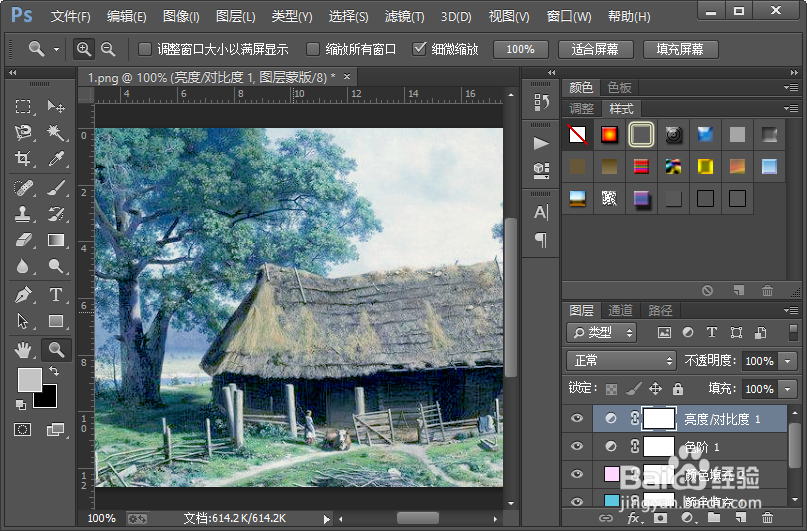807x531 pixels.
Task: Open the Paragraph panel icon
Action: click(541, 239)
